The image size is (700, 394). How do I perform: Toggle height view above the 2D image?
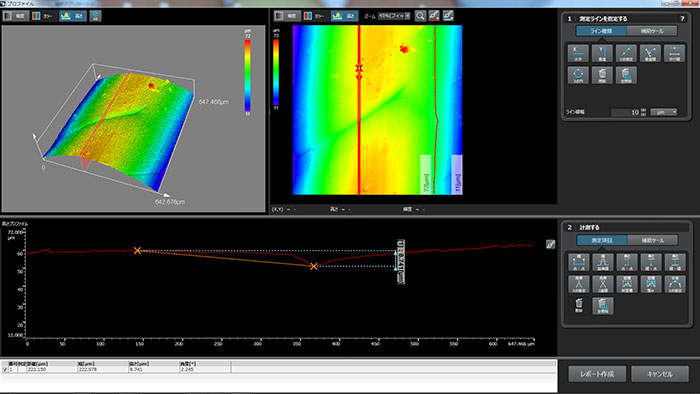344,16
